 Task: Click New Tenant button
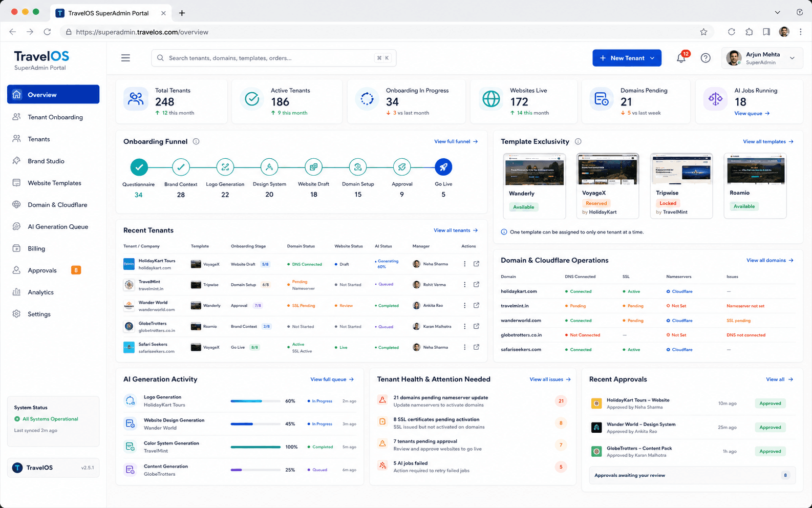pos(627,58)
